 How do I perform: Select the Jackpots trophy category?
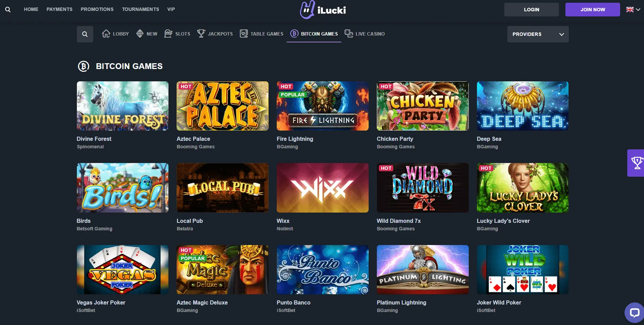point(201,33)
